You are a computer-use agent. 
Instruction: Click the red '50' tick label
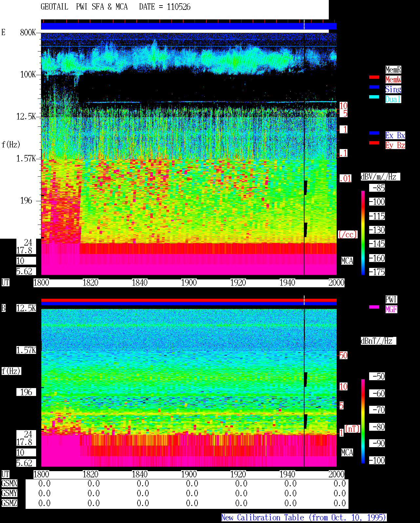click(343, 355)
